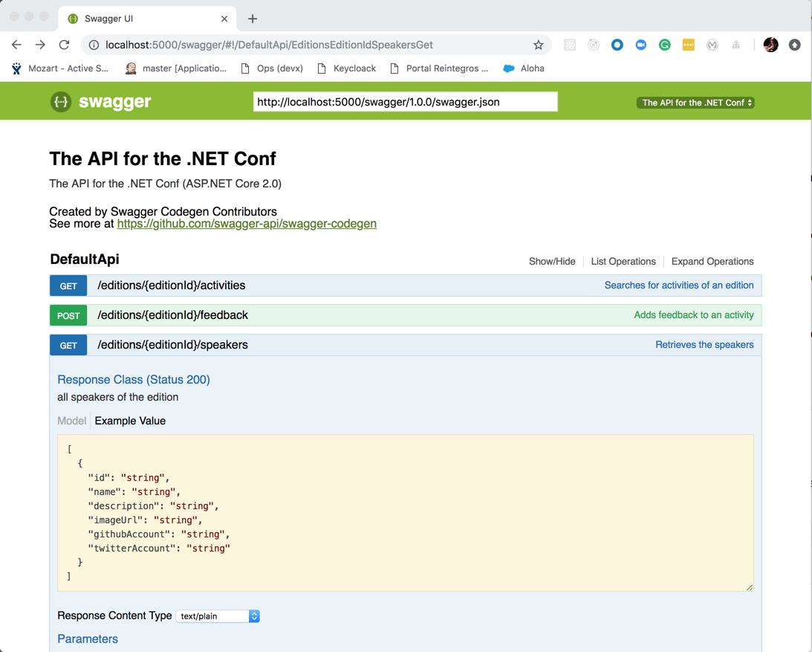This screenshot has width=812, height=652.
Task: Grab the example box resize handle
Action: (x=750, y=587)
